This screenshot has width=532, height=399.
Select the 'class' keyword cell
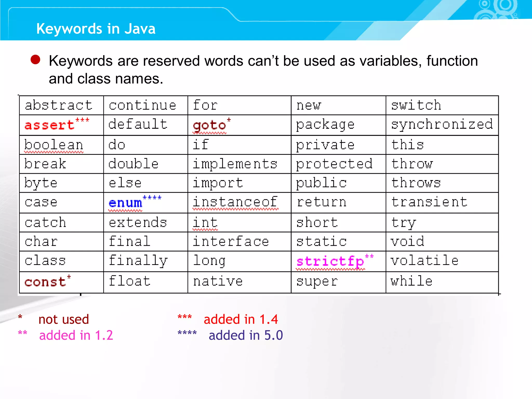(x=62, y=261)
